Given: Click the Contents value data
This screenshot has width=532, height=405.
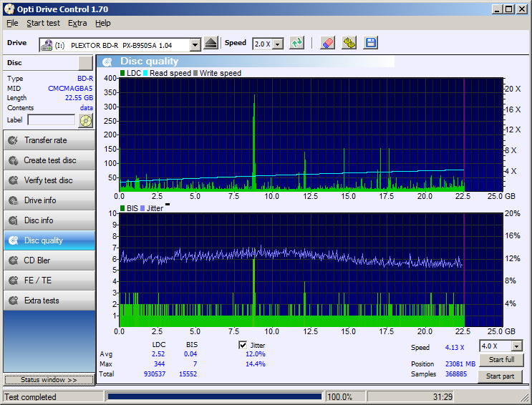Looking at the screenshot, I should (87, 107).
